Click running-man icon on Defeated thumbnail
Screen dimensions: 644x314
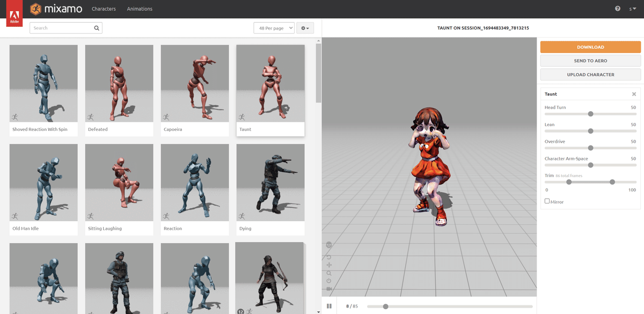pos(90,117)
